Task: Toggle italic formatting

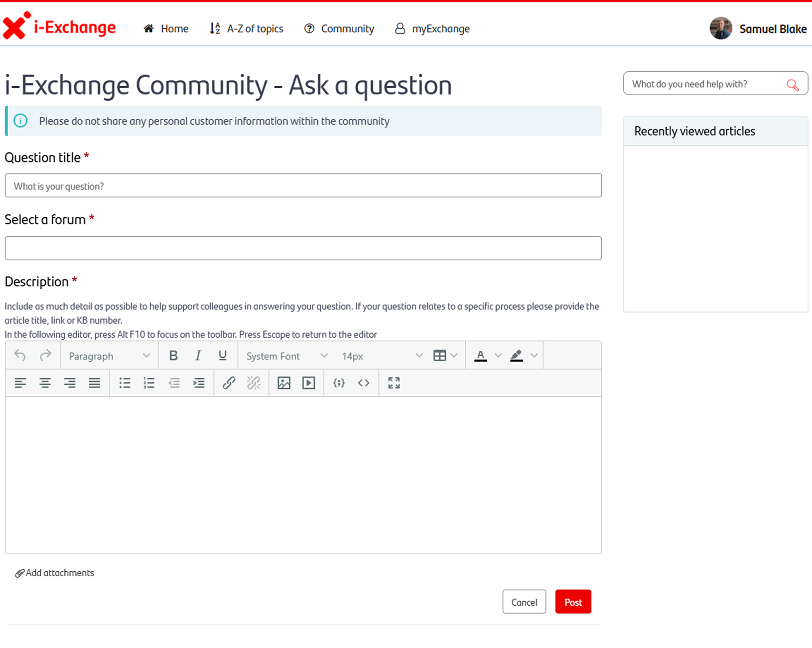Action: (198, 355)
